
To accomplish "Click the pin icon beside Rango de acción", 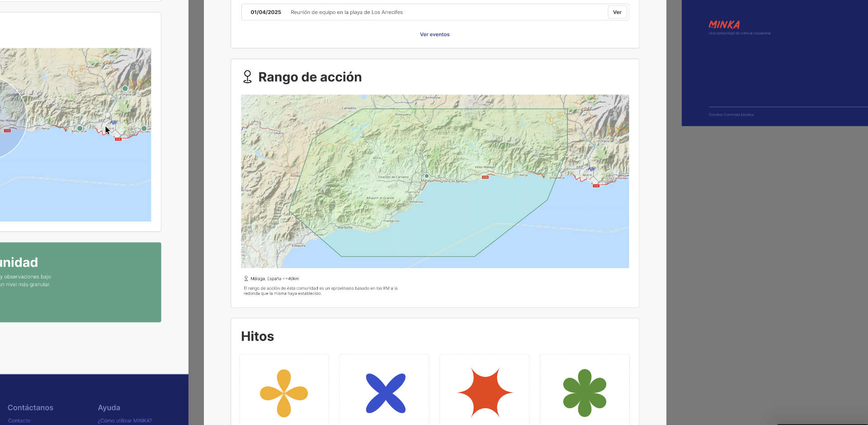I will pos(247,77).
